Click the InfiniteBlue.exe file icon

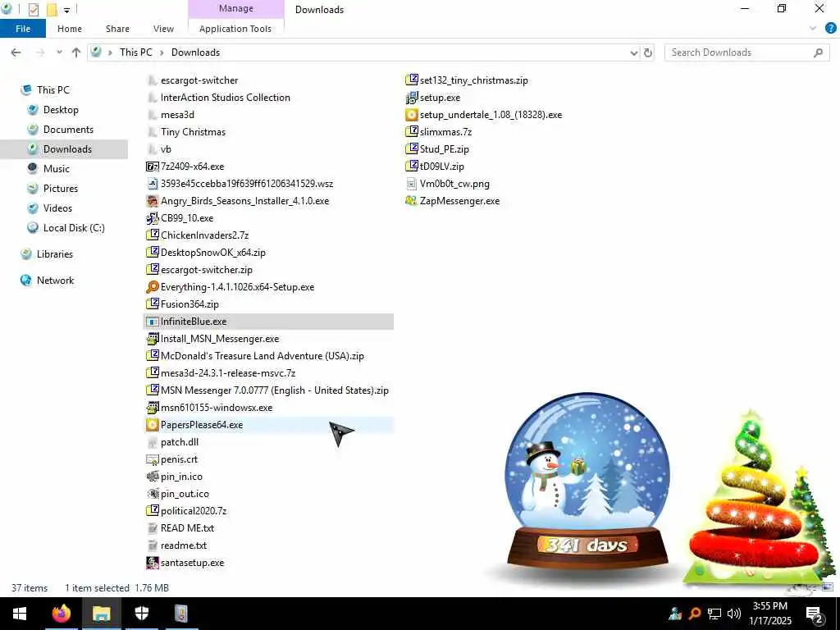[x=152, y=322]
